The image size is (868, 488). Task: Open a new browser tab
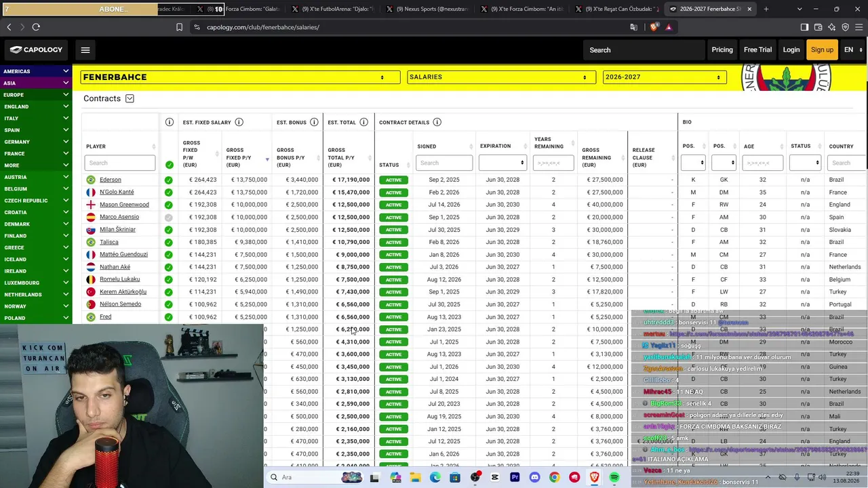[766, 9]
